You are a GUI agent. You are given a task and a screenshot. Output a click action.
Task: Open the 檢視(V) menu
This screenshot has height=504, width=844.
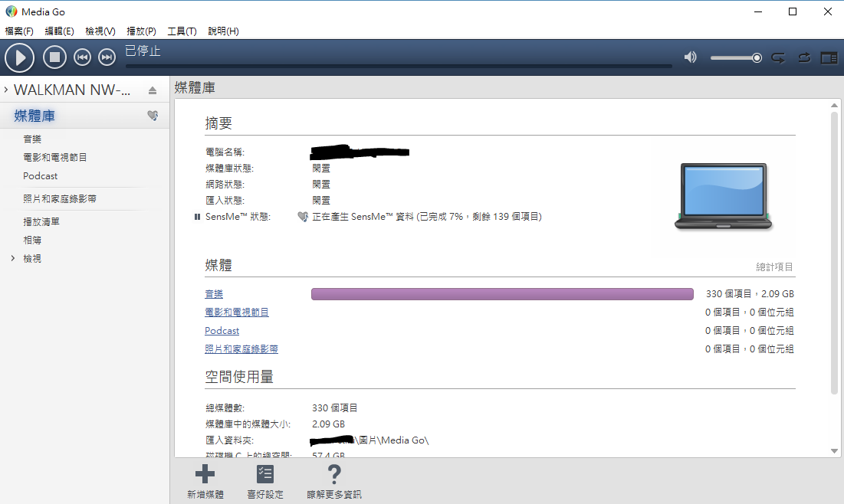click(x=100, y=31)
